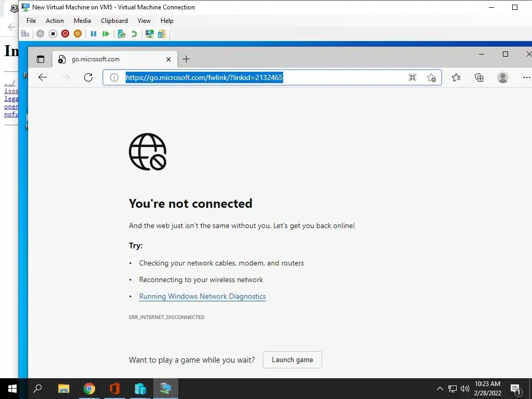Open the network tray icon
The width and height of the screenshot is (532, 399).
click(453, 389)
